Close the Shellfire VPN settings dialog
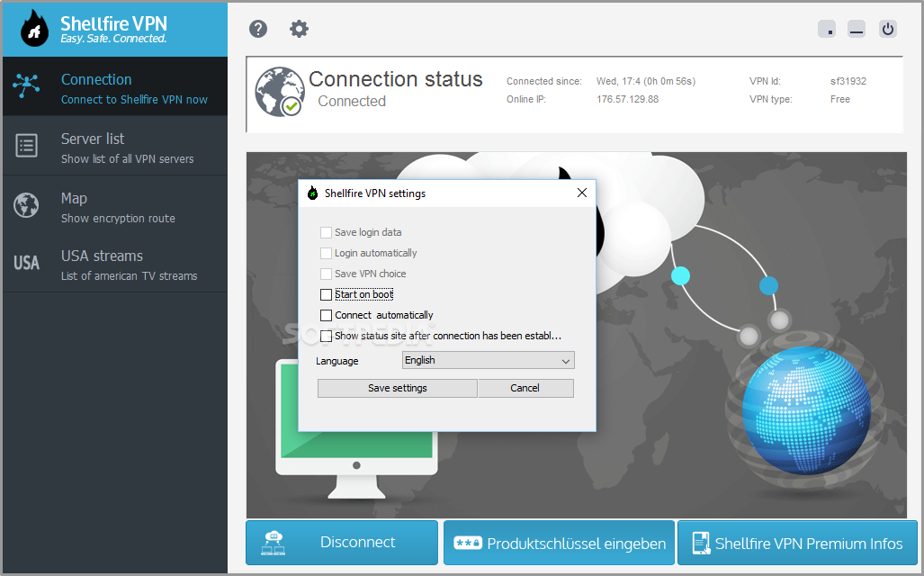 tap(581, 193)
